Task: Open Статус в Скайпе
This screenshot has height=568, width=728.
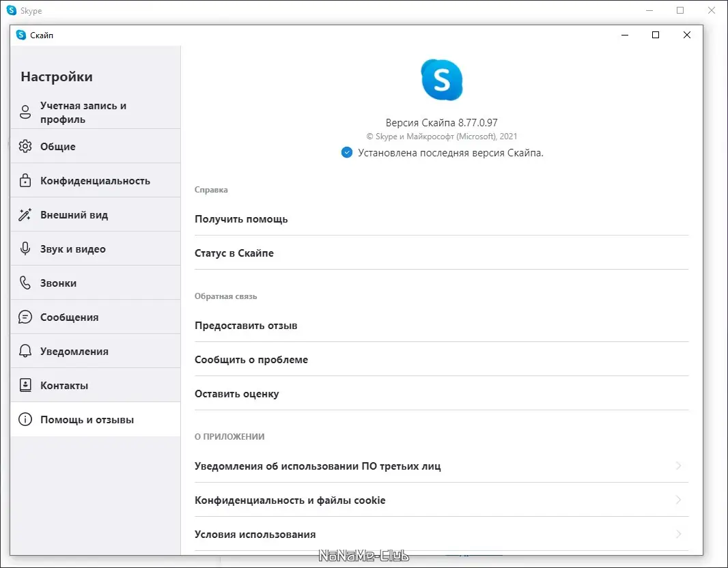Action: click(441, 253)
